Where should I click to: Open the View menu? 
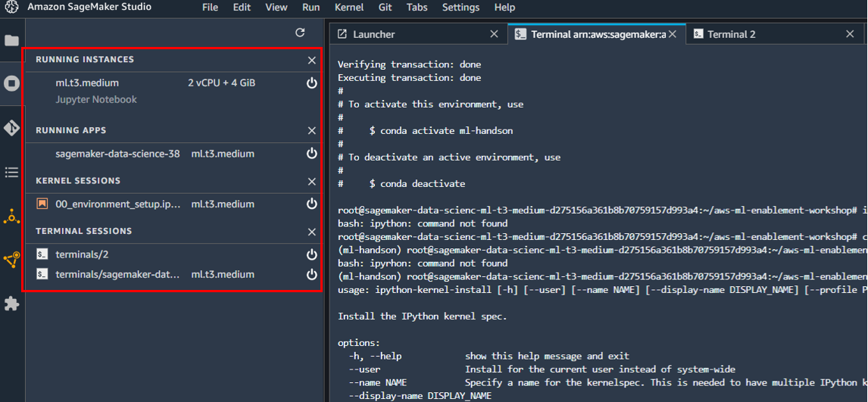[276, 8]
